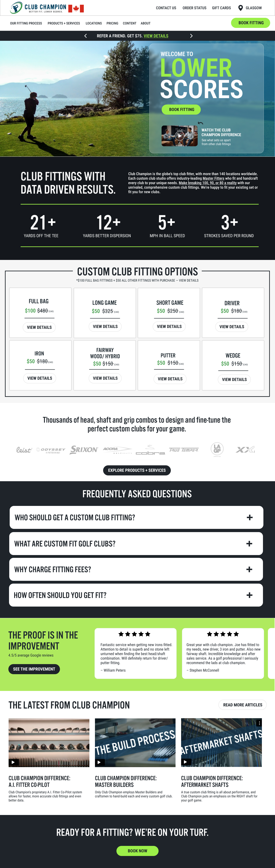
Task: Play the Club Champion Difference hero video
Action: pos(180,136)
